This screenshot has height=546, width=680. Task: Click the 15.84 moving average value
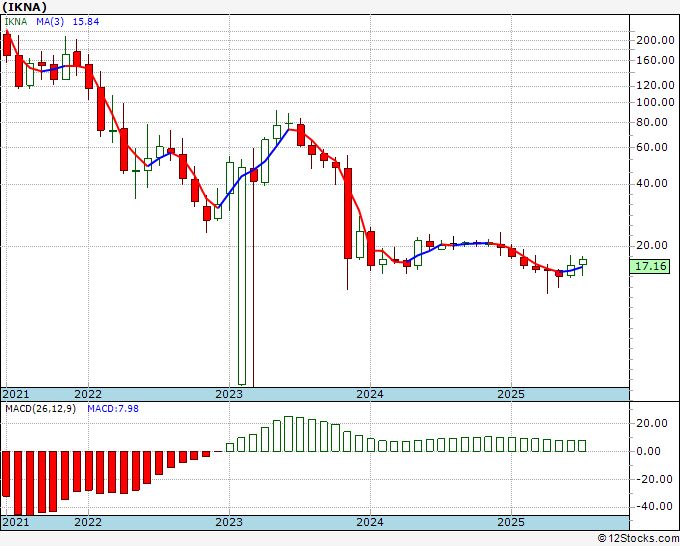(x=86, y=22)
